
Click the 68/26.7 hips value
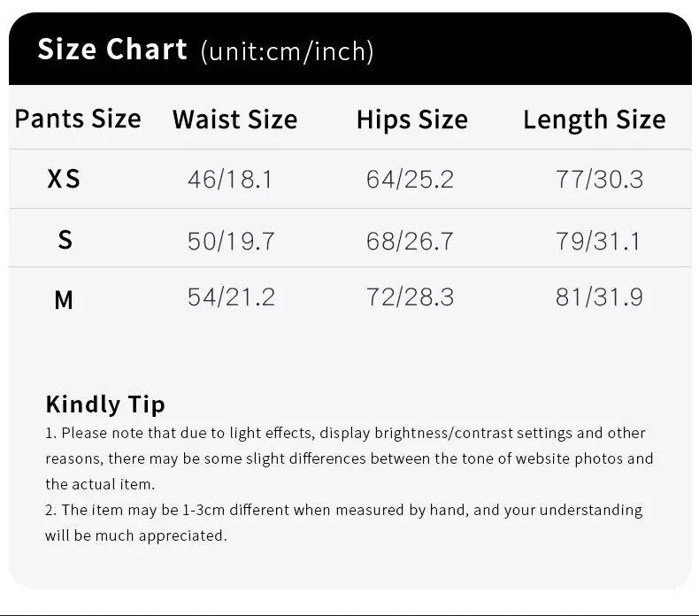[410, 240]
